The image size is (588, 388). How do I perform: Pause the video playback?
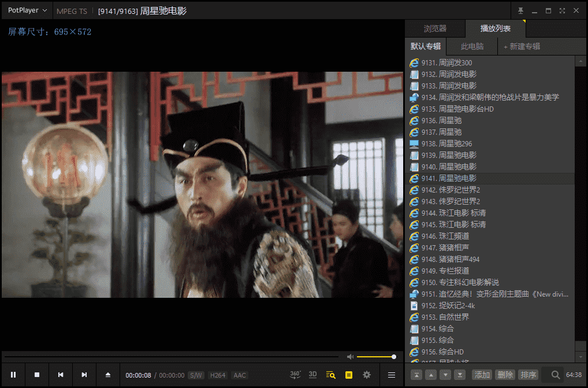[13, 375]
